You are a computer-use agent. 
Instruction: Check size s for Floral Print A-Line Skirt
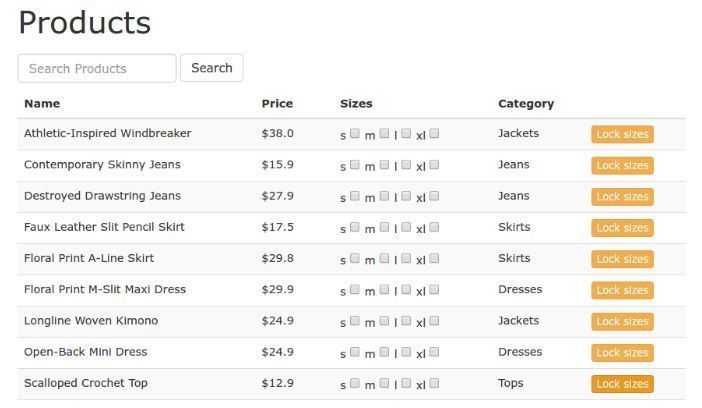[355, 258]
